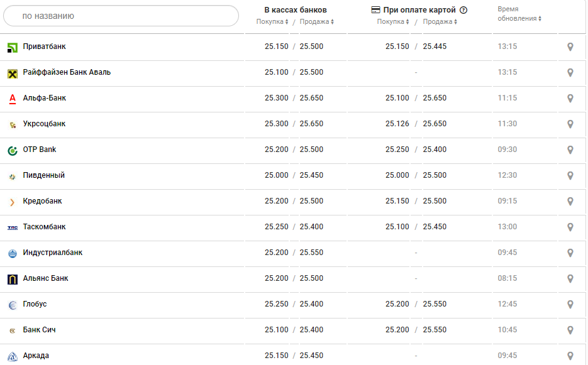The height and width of the screenshot is (365, 588).
Task: Sort by card payment Покупка rate
Action: (x=393, y=22)
